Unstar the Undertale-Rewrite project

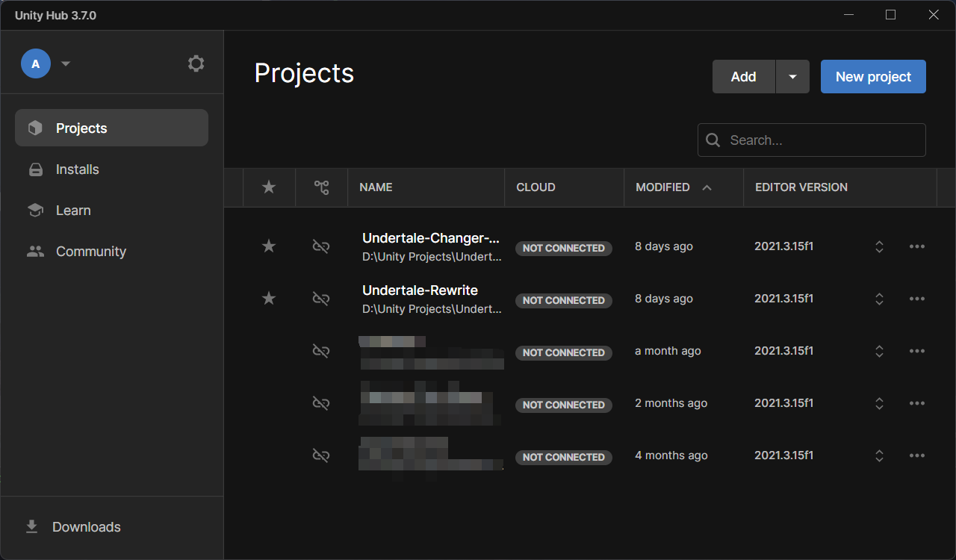[269, 299]
